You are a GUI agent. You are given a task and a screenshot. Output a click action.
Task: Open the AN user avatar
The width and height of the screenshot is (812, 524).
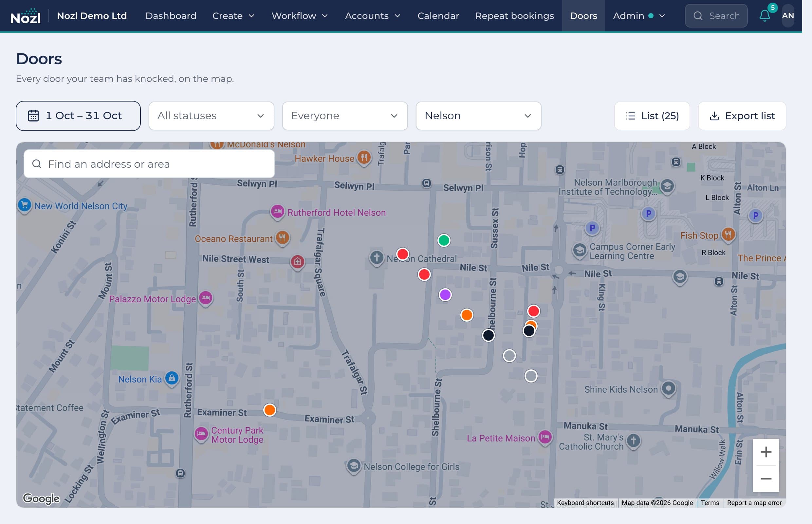click(x=787, y=16)
